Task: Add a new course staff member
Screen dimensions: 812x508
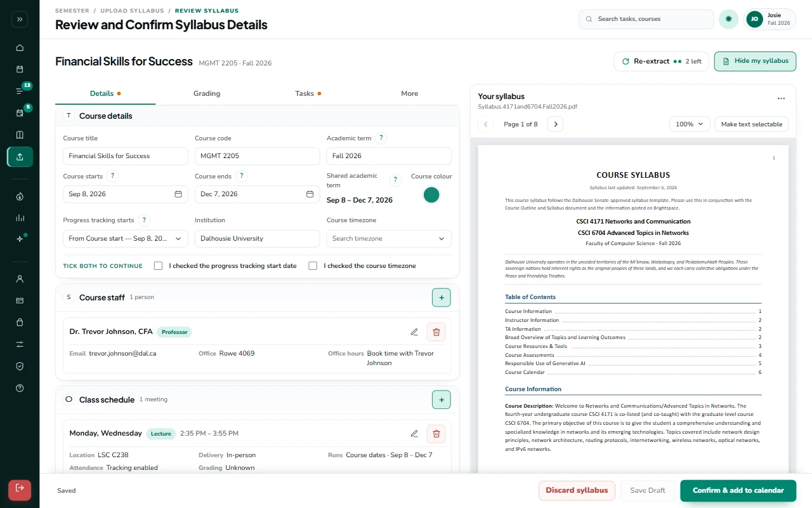Action: tap(442, 297)
